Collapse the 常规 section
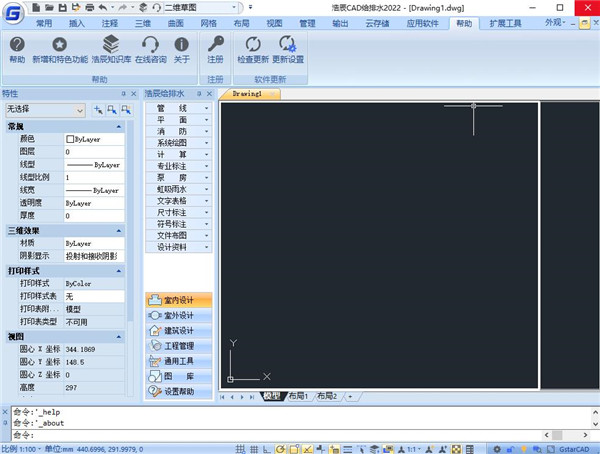The height and width of the screenshot is (454, 600). coord(119,126)
